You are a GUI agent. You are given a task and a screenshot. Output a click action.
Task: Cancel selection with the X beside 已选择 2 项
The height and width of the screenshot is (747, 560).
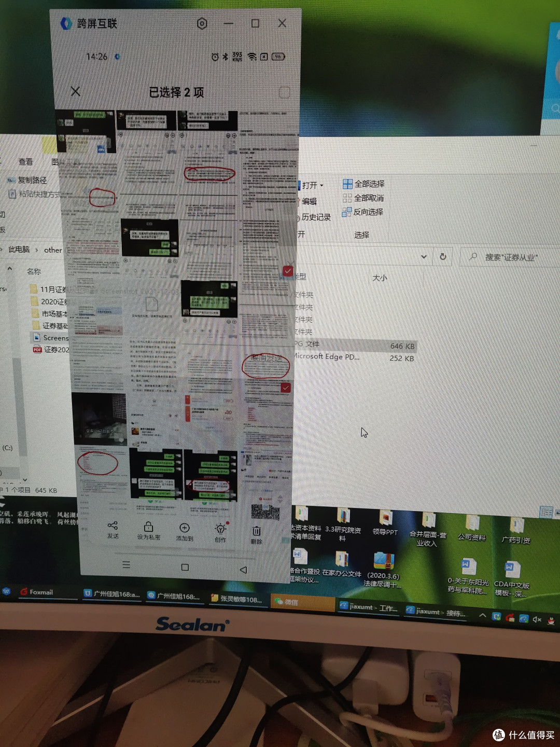pyautogui.click(x=75, y=91)
